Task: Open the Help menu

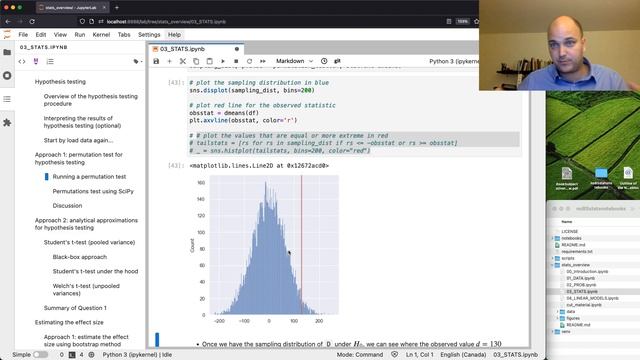Action: click(x=174, y=35)
